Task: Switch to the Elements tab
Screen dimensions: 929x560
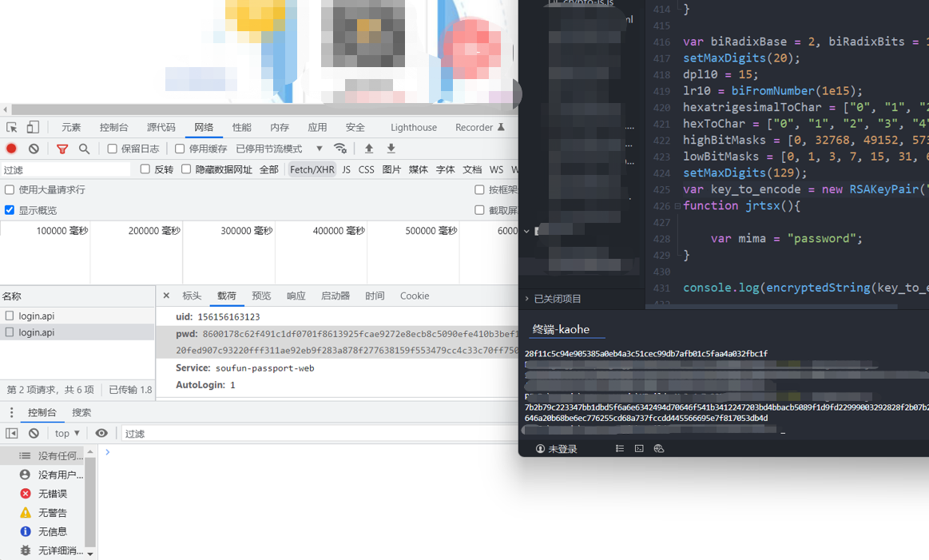Action: coord(71,127)
